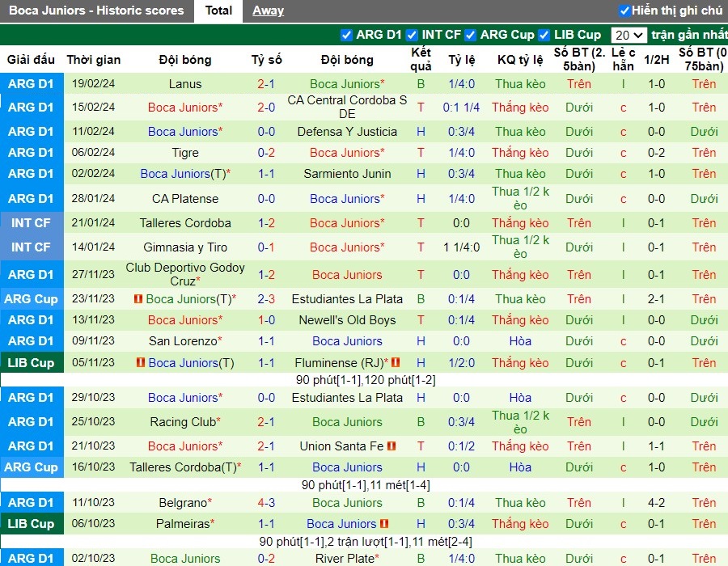Click the 2-3 score against Estudiantes La Plata
This screenshot has height=566, width=728.
[266, 299]
